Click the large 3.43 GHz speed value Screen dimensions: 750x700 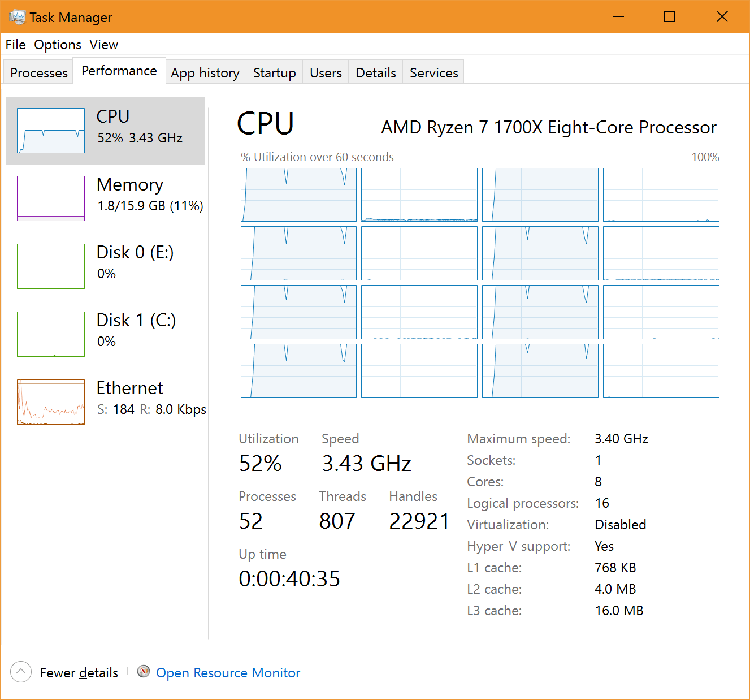pyautogui.click(x=367, y=463)
